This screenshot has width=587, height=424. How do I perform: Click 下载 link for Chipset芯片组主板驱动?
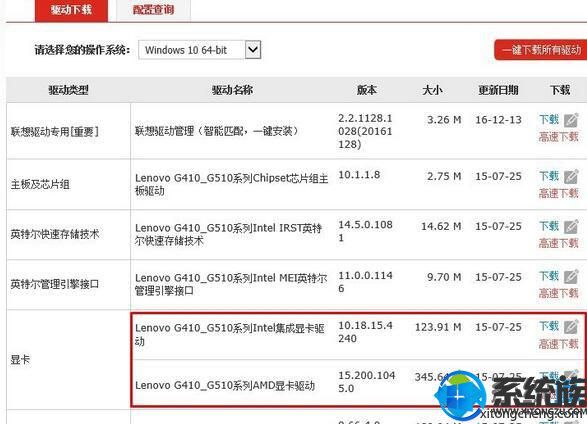tap(549, 176)
